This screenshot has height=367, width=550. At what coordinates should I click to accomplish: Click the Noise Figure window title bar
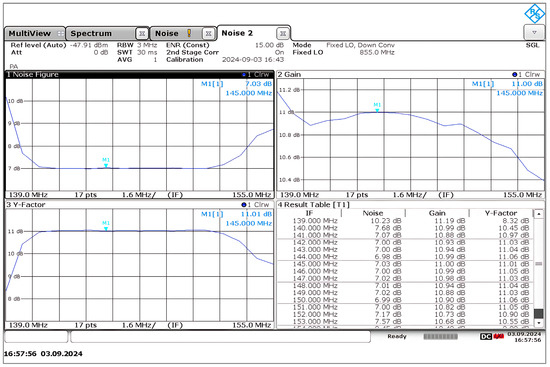pyautogui.click(x=140, y=75)
